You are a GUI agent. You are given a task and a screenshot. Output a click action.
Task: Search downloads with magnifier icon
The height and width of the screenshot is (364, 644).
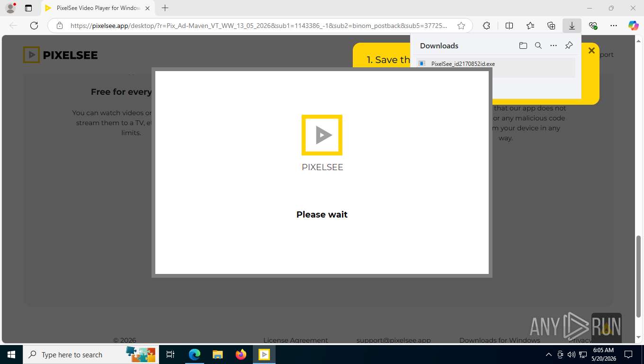(x=538, y=45)
